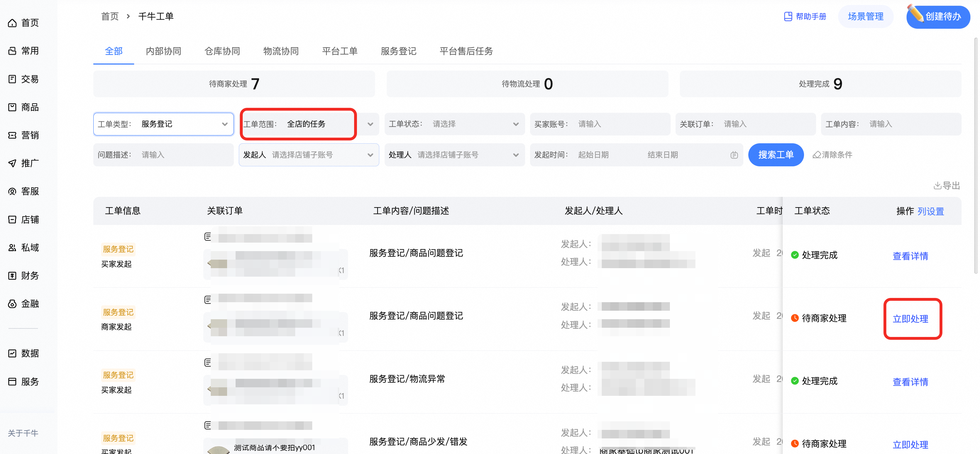Open 列设置 column settings
The image size is (980, 454).
(931, 211)
